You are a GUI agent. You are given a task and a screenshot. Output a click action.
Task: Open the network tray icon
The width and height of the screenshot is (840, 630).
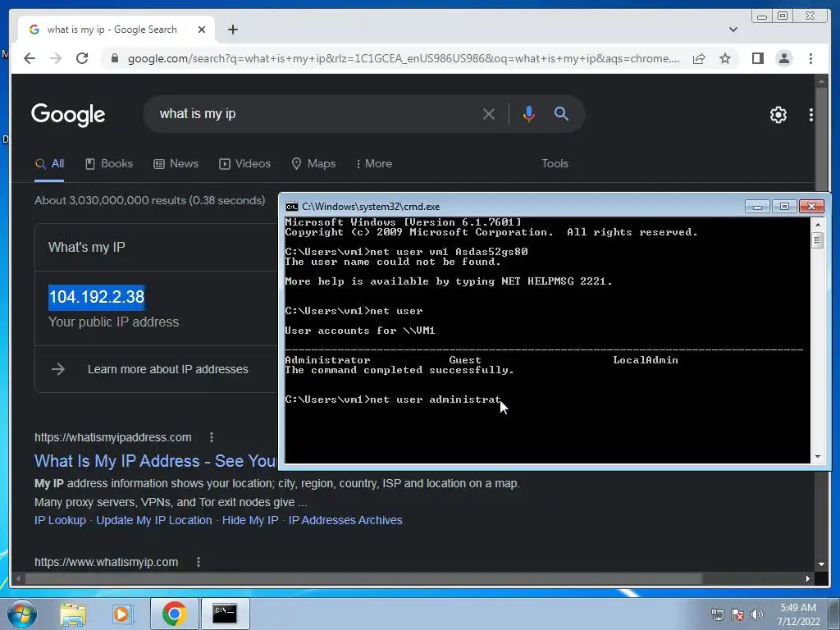point(717,614)
